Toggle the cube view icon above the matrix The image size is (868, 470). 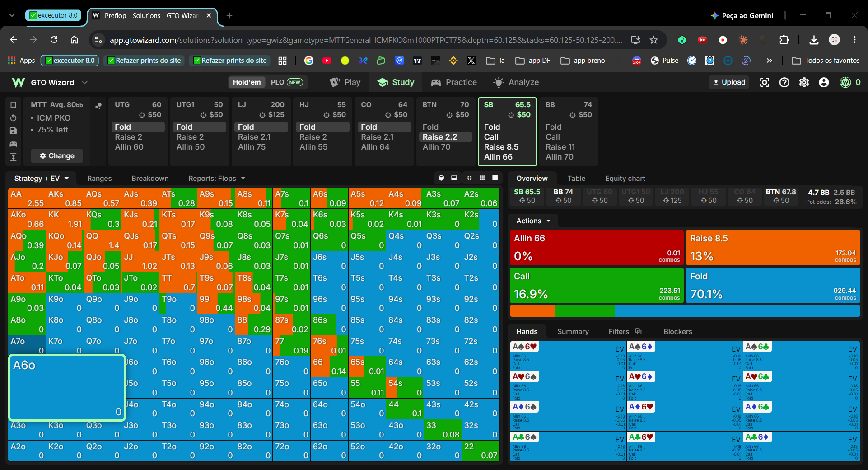[441, 178]
